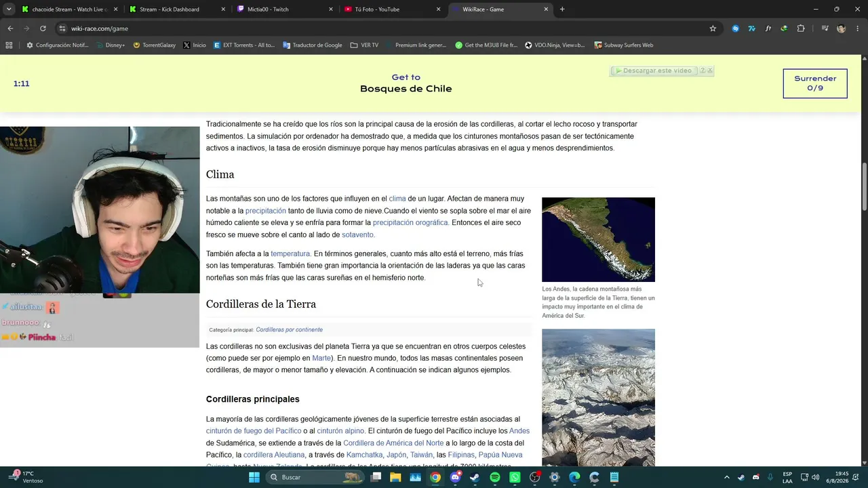Open 'Cordilleras por continente' category link
Screen dimensions: 868x488
[x=289, y=330]
